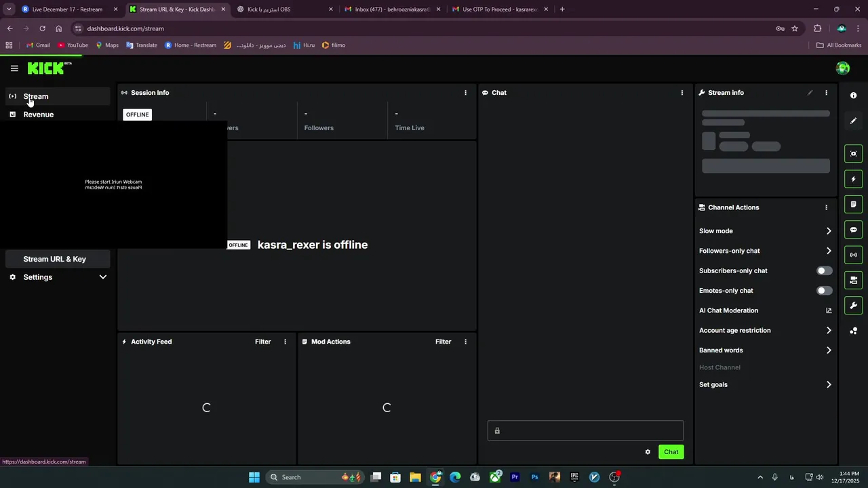Expand Slow mode options
Image resolution: width=868 pixels, height=488 pixels.
(x=829, y=231)
